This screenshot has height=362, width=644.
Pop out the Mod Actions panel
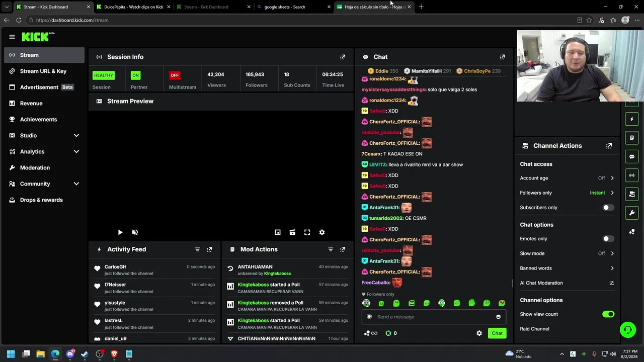click(343, 249)
